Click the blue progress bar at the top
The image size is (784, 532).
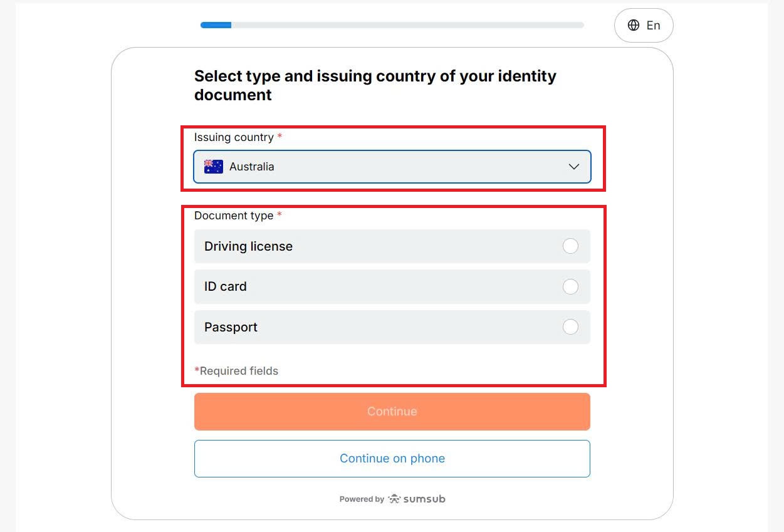click(x=216, y=24)
